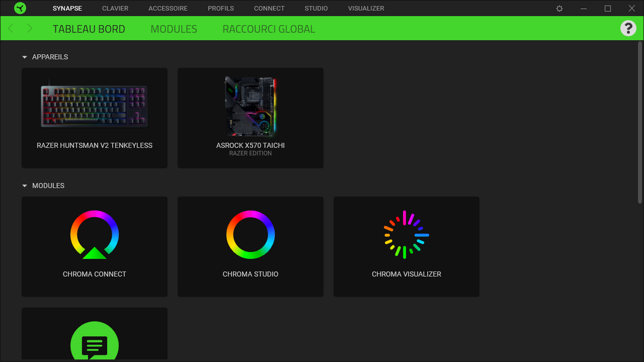Screen dimensions: 644x362
Task: Open the Profils top tab
Action: coord(221,9)
